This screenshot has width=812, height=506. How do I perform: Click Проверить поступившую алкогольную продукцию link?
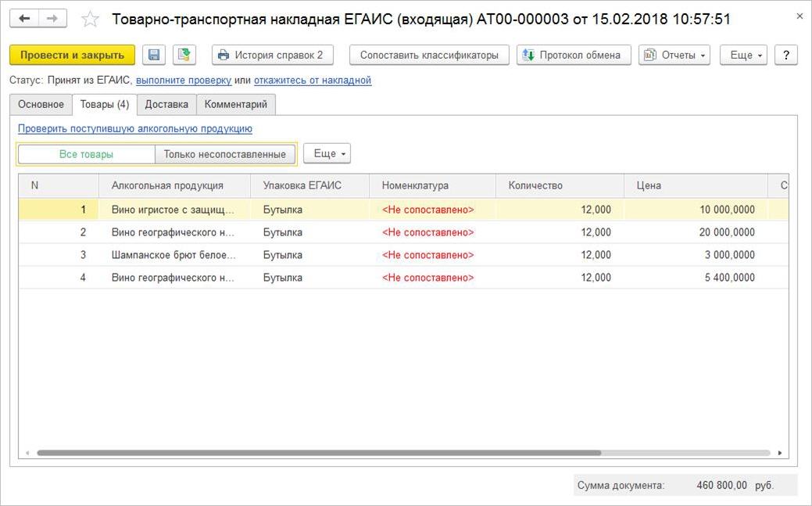pyautogui.click(x=135, y=128)
